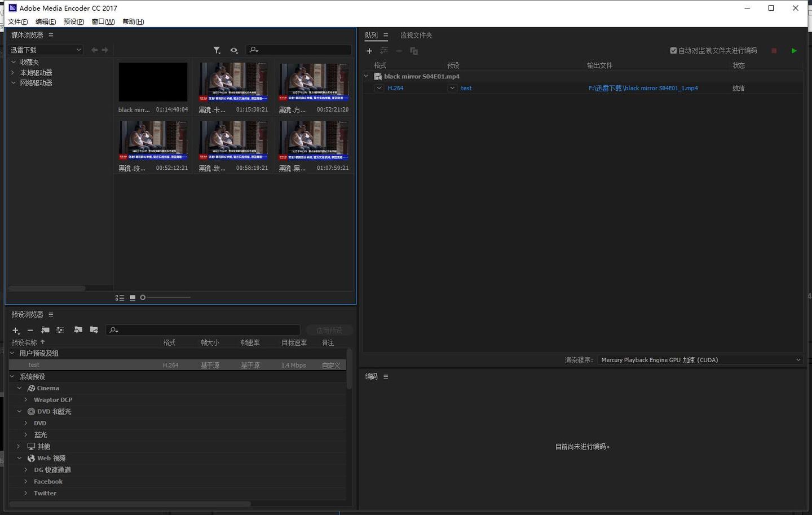
Task: Click the green start queue play button
Action: click(794, 51)
